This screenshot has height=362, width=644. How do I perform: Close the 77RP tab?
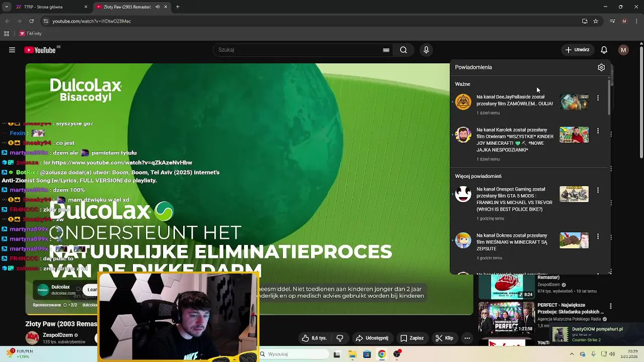[x=86, y=7]
